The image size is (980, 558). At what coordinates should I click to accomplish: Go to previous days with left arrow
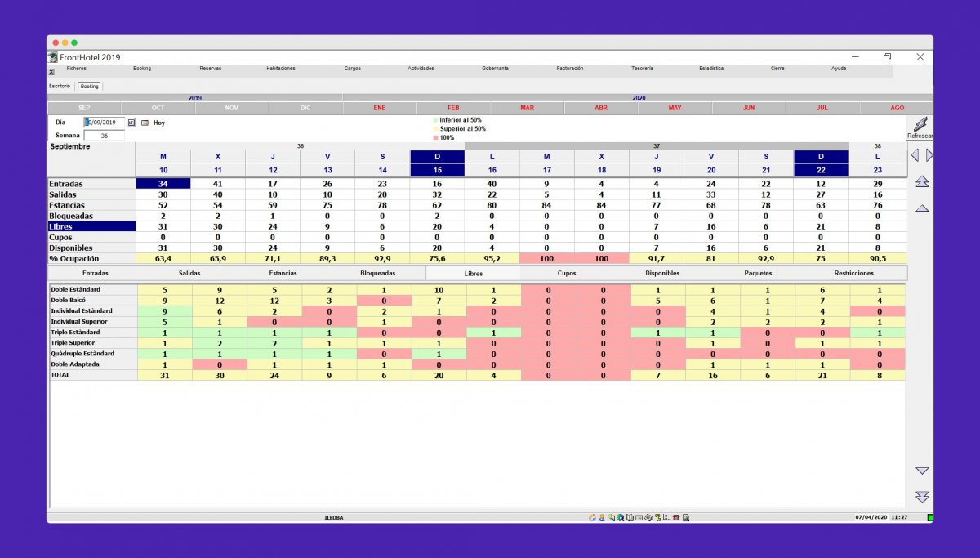[x=915, y=155]
